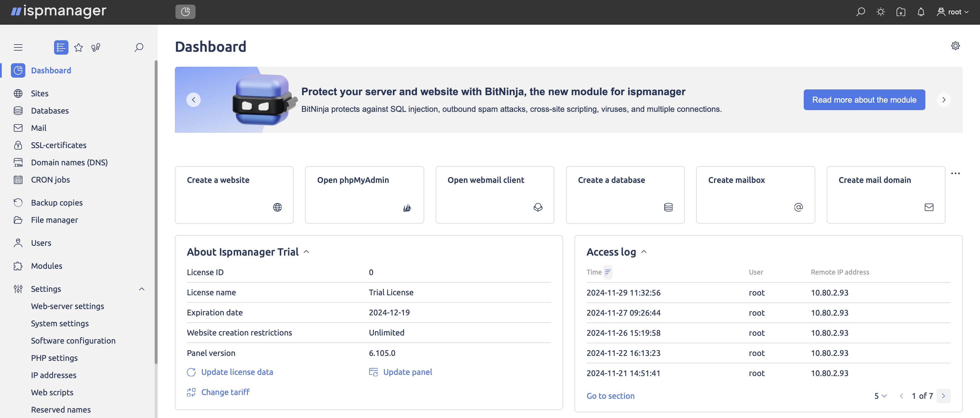Select access log row 2024-11-21 14:51:41
This screenshot has width=980, height=418.
coord(768,373)
